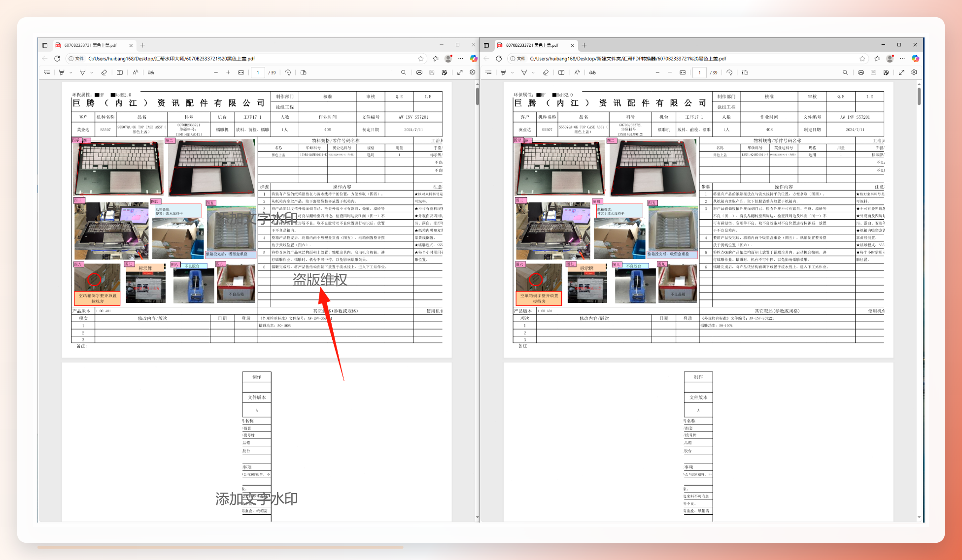Image resolution: width=962 pixels, height=560 pixels.
Task: Close the PDF tab in left window
Action: (x=131, y=45)
